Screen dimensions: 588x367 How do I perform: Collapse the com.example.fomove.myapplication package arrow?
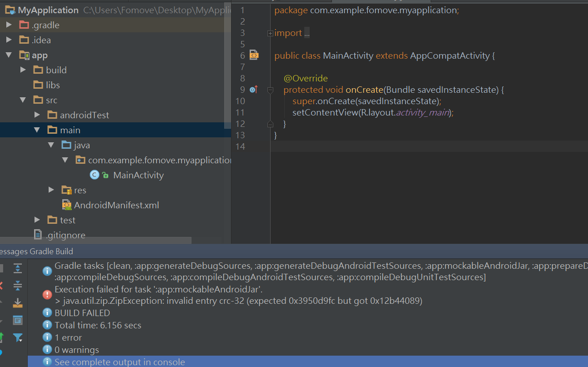click(65, 160)
